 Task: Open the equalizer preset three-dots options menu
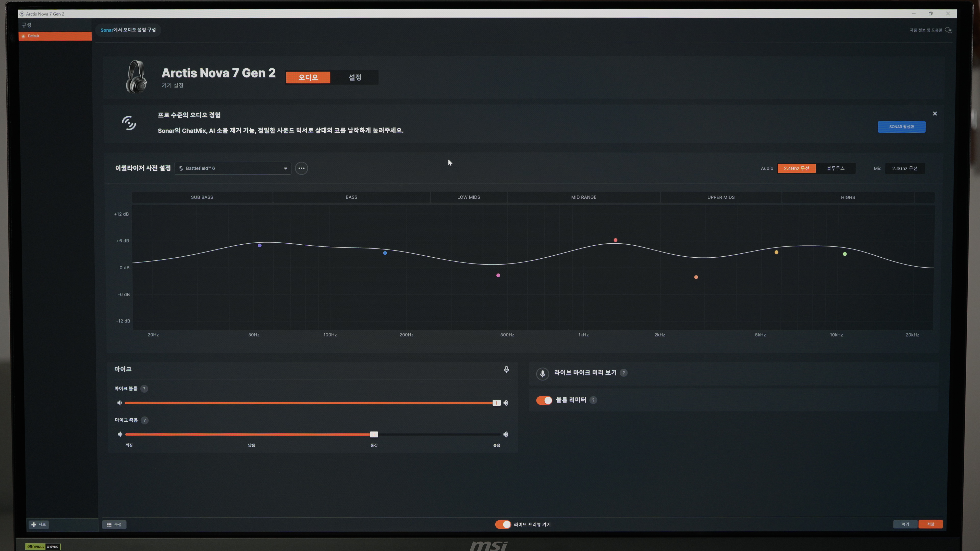(x=301, y=168)
